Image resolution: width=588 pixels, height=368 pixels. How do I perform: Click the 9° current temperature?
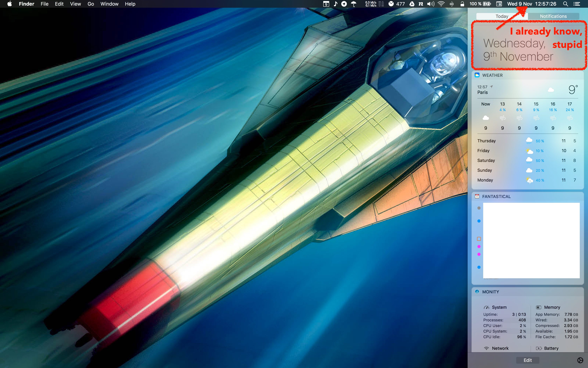pos(573,89)
